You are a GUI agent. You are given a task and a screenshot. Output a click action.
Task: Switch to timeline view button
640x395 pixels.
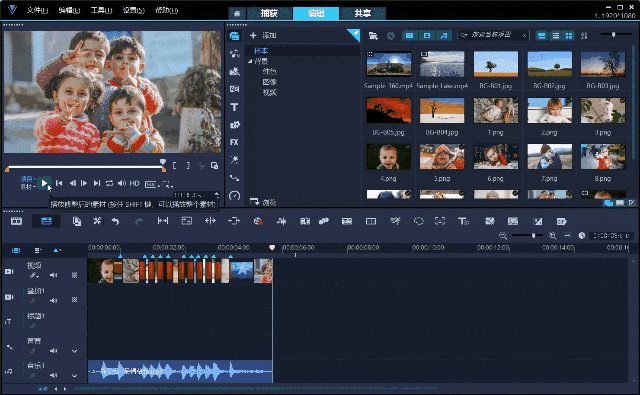pyautogui.click(x=46, y=221)
